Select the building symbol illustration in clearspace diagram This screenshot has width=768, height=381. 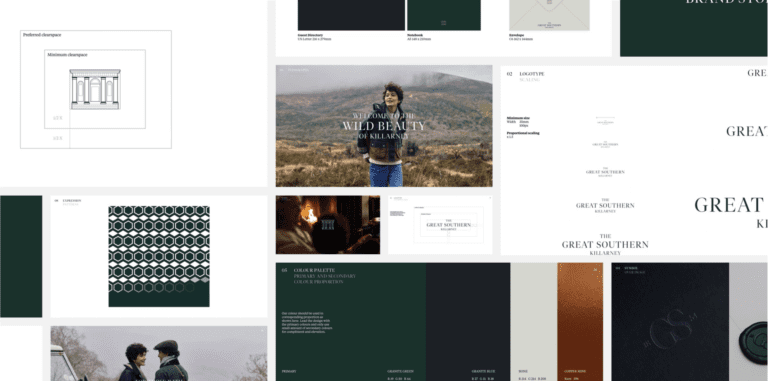point(95,89)
